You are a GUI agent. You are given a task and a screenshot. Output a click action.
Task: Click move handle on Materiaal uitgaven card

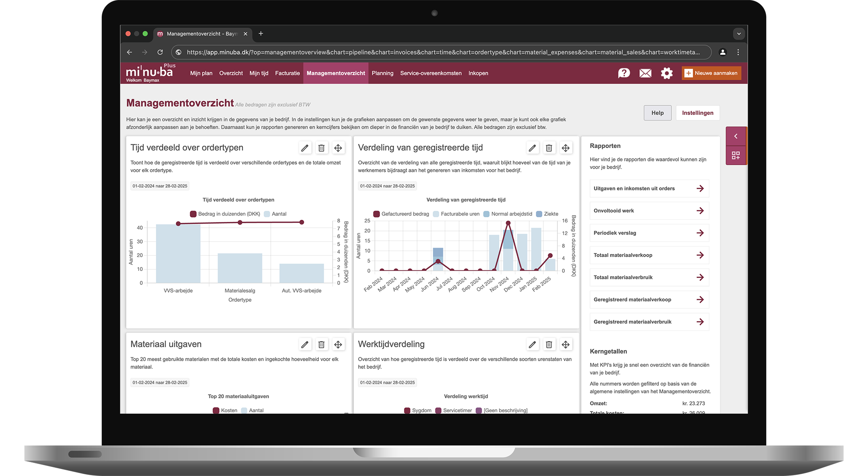coord(338,345)
